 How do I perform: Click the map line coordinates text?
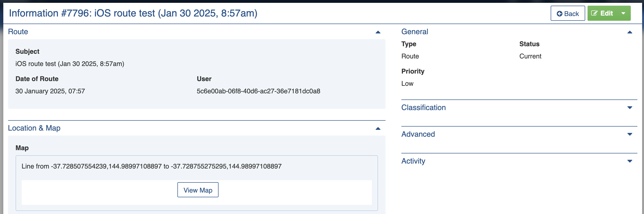pyautogui.click(x=151, y=166)
